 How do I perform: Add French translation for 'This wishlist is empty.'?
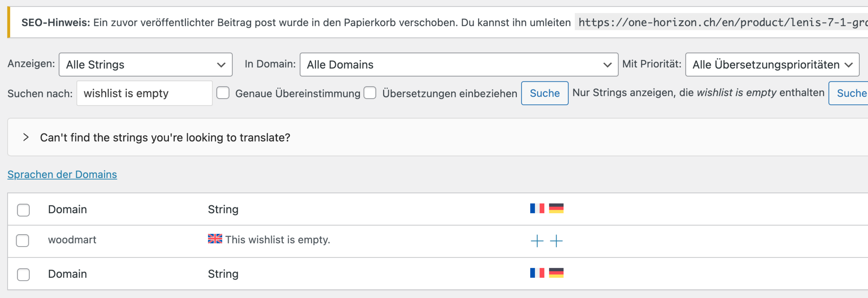pos(537,241)
